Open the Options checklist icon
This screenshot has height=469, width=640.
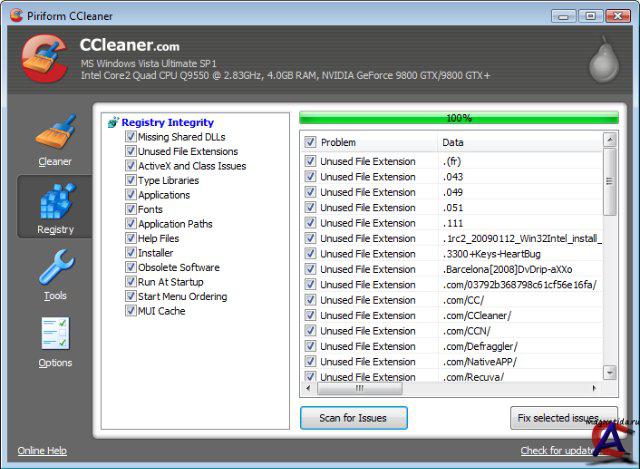56,333
